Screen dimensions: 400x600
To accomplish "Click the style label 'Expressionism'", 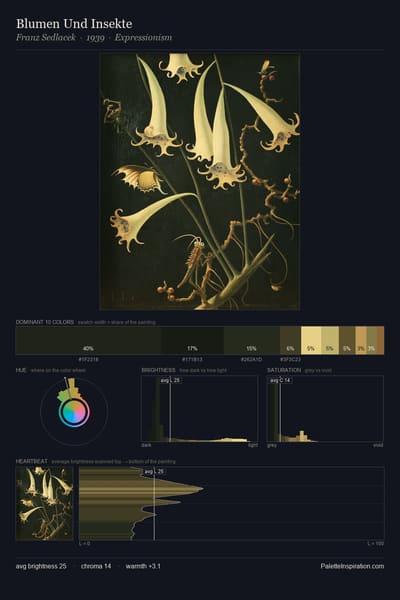I will (x=143, y=38).
